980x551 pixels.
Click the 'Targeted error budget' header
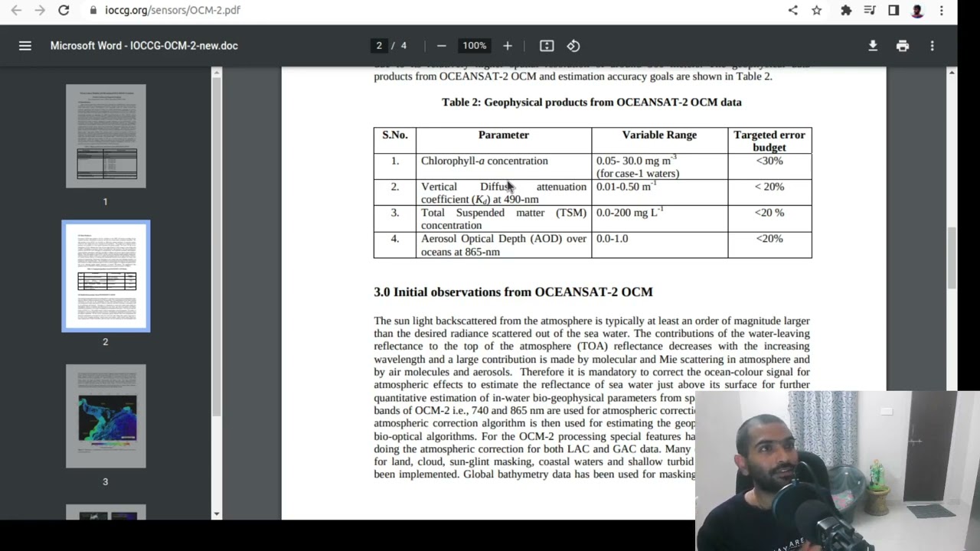point(769,141)
